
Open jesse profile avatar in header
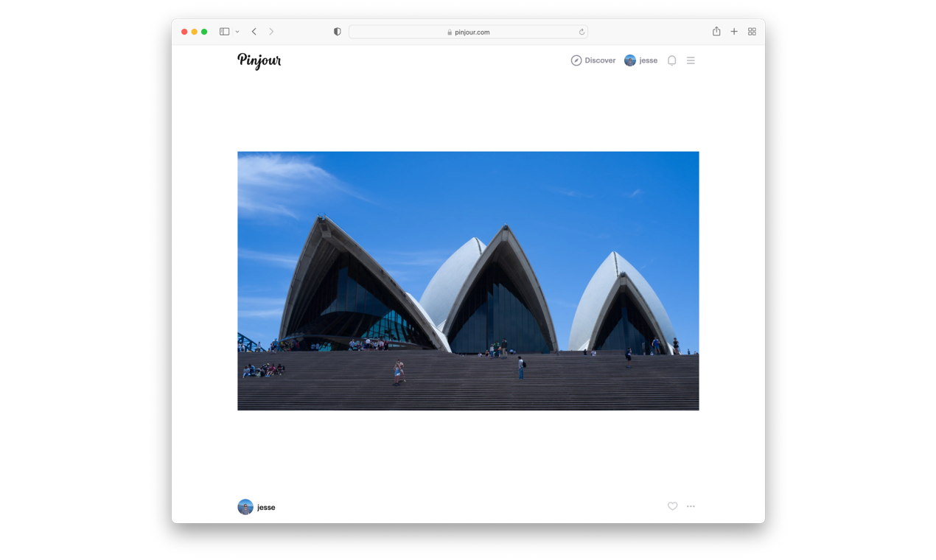point(630,60)
